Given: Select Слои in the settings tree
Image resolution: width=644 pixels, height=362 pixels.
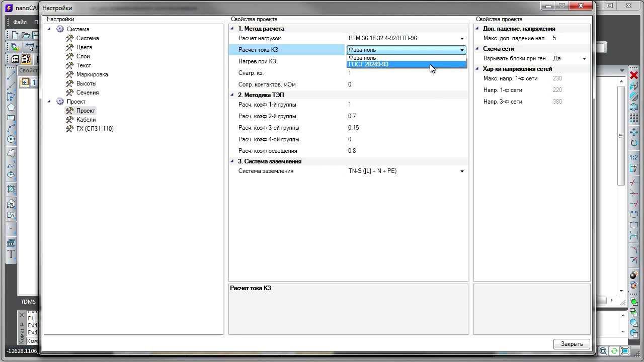Looking at the screenshot, I should click(x=83, y=56).
